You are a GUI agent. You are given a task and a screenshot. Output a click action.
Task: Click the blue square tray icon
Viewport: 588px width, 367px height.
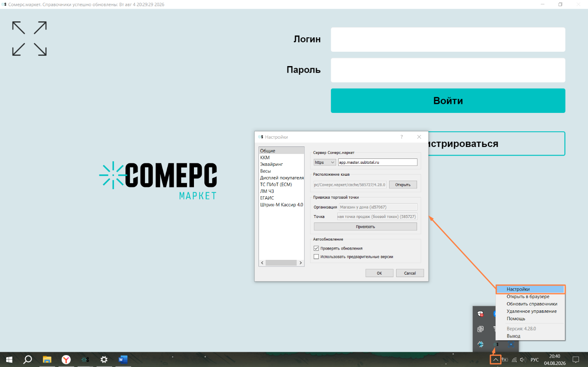(511, 344)
